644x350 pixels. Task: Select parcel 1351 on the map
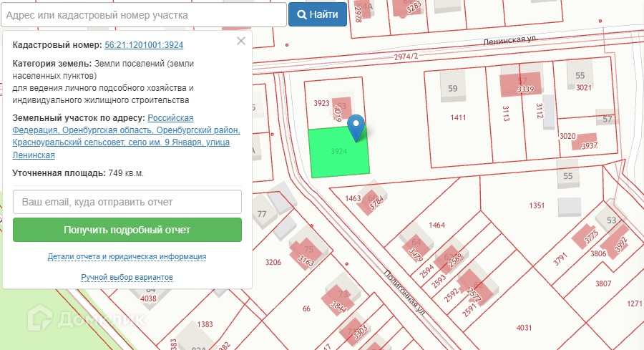(x=537, y=205)
